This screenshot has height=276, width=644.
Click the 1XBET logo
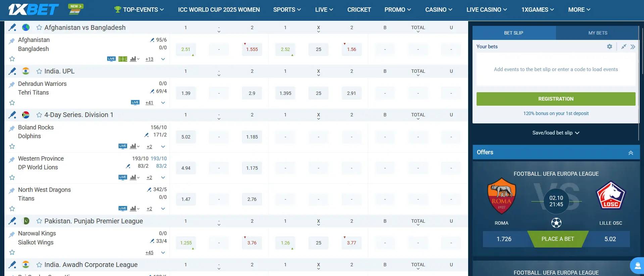[34, 9]
